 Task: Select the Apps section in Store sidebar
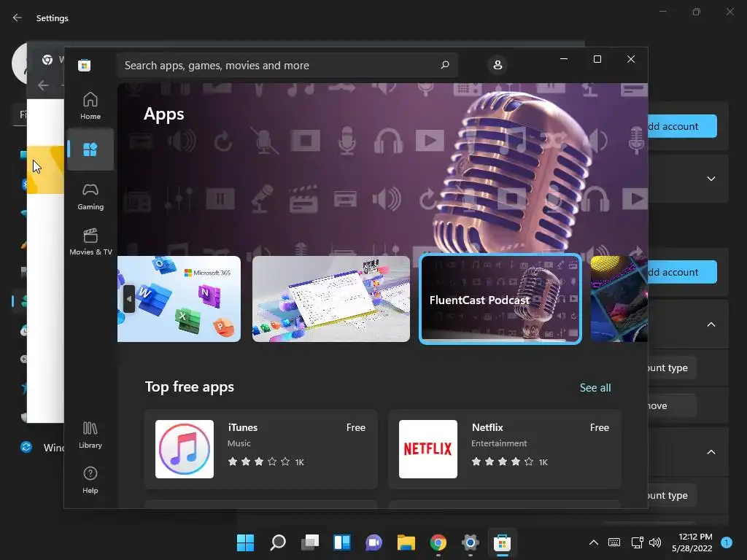pos(90,149)
